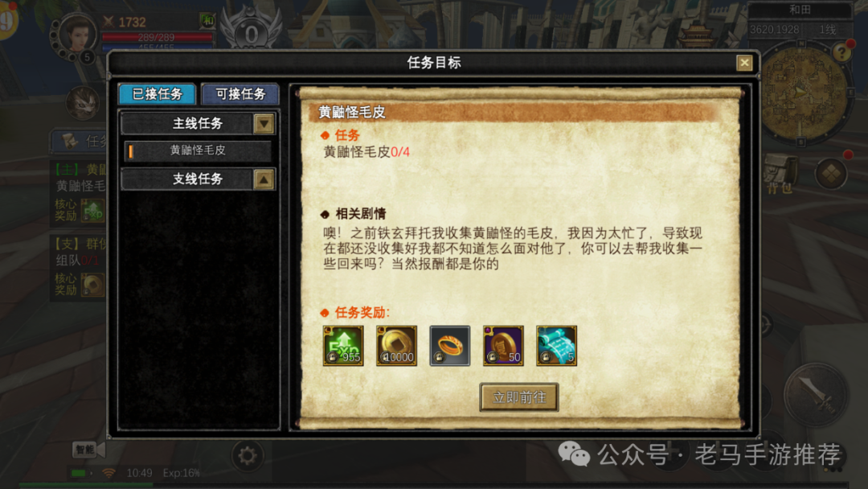Expand the 支线任务 arrow button
The width and height of the screenshot is (868, 489).
click(x=264, y=179)
